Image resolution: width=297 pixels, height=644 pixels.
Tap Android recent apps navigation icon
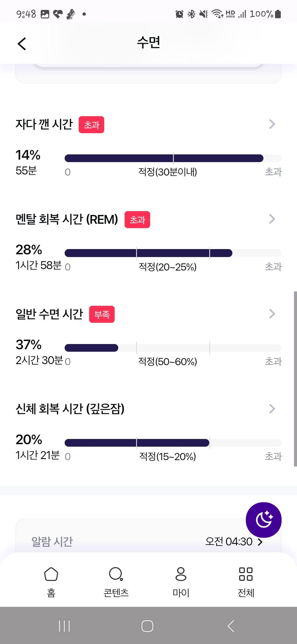point(64,626)
